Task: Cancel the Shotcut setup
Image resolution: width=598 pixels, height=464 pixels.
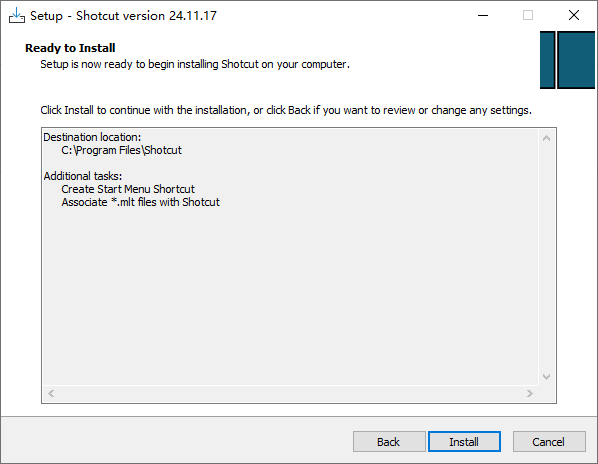Action: pyautogui.click(x=549, y=442)
